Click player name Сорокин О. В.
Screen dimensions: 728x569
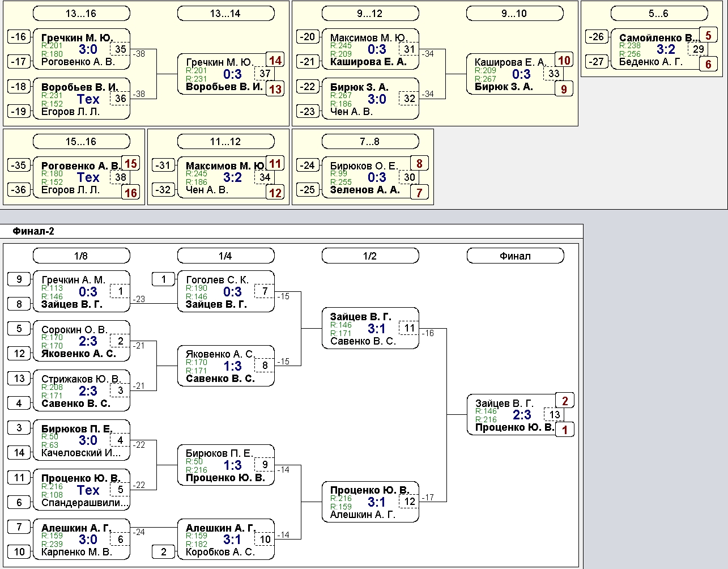coord(74,329)
